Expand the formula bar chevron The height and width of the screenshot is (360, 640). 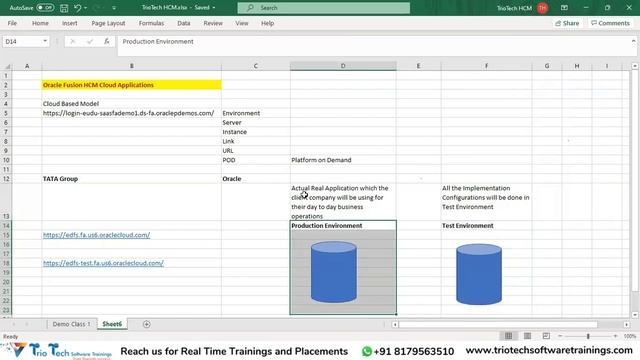(633, 41)
